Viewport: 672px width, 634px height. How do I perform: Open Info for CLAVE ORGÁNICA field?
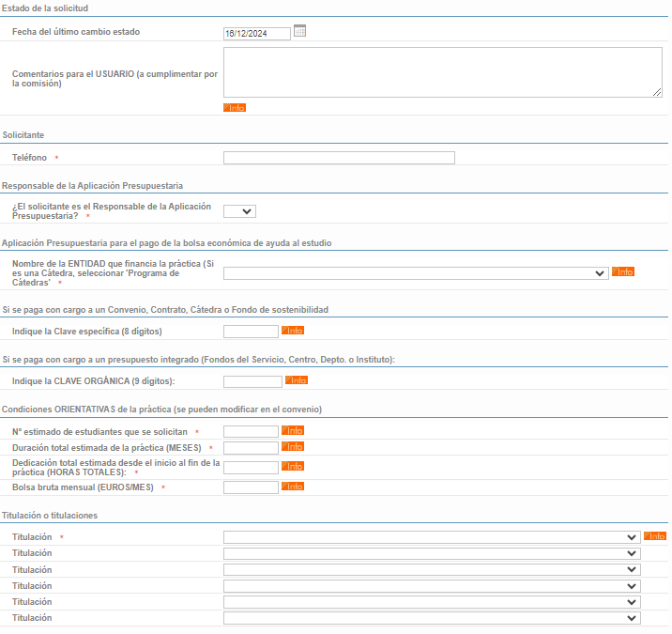297,380
